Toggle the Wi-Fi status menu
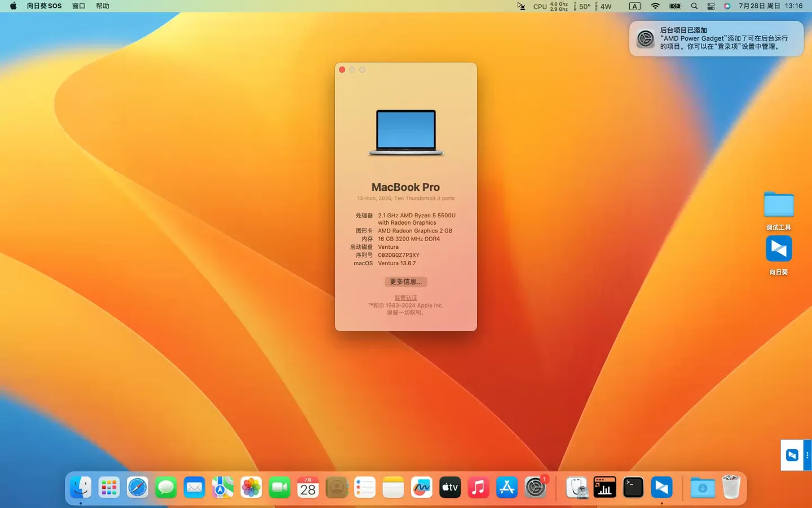This screenshot has width=812, height=508. (x=655, y=6)
